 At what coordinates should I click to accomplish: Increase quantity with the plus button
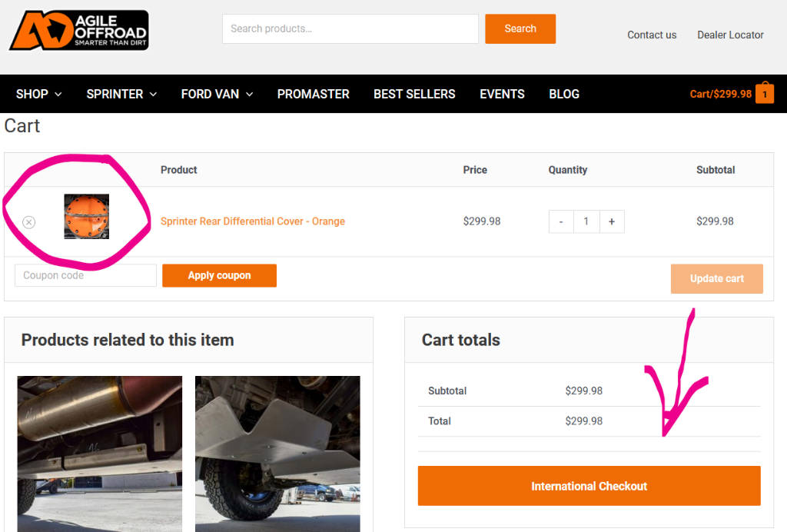click(x=612, y=221)
